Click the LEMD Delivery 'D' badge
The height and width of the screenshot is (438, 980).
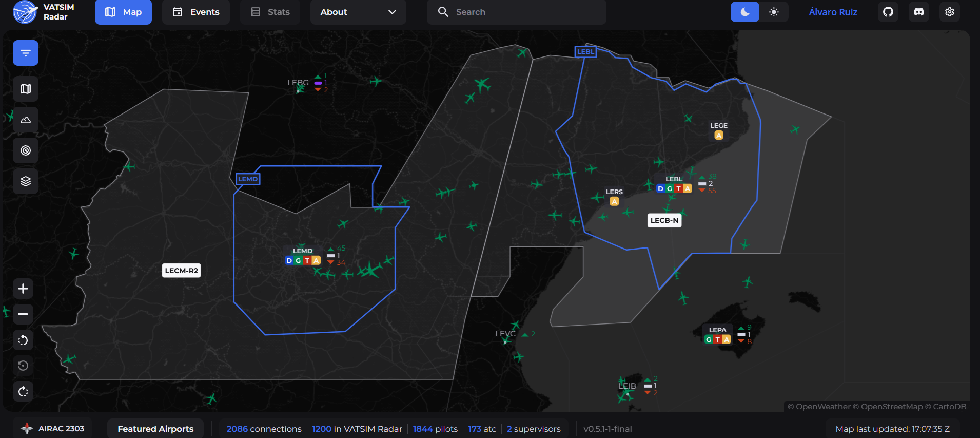[289, 261]
